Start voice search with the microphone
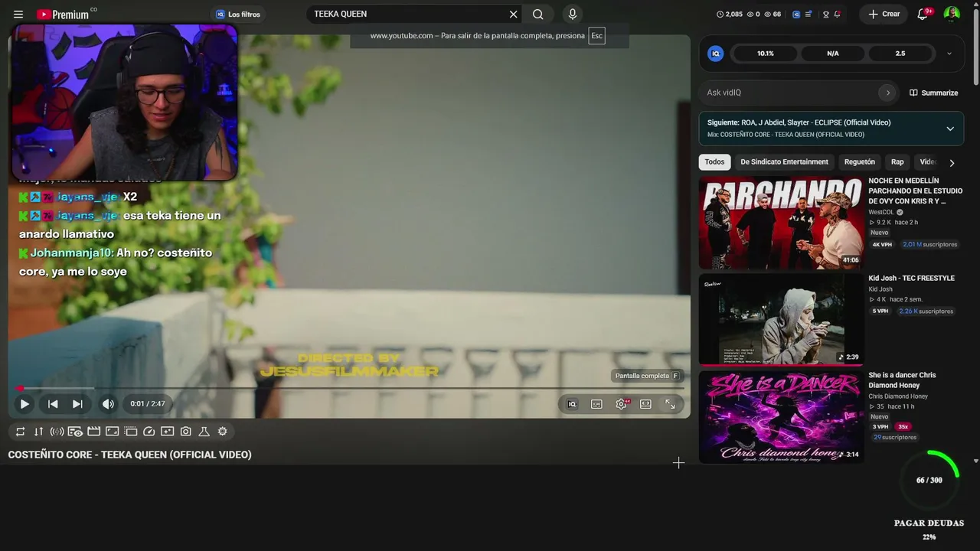The height and width of the screenshot is (551, 980). click(572, 14)
